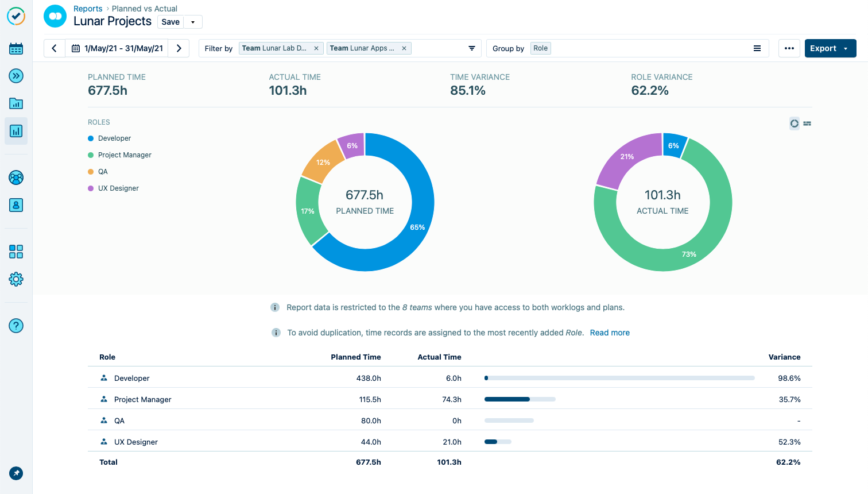Open the calendar planner in sidebar
The image size is (868, 494).
click(16, 49)
